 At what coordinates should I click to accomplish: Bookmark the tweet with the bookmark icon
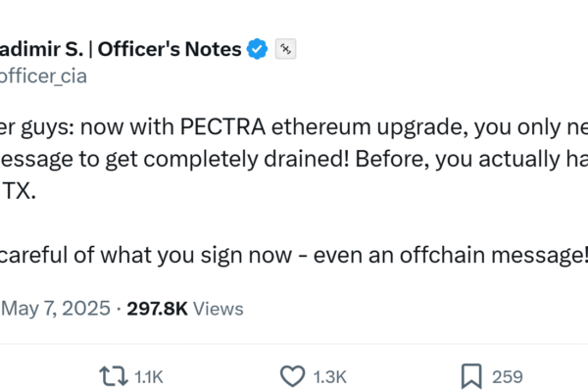click(471, 376)
